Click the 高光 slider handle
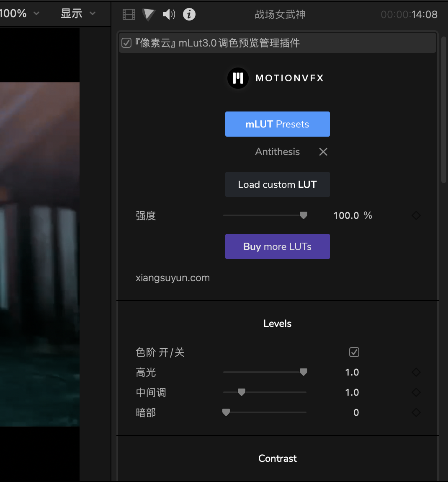 [304, 372]
